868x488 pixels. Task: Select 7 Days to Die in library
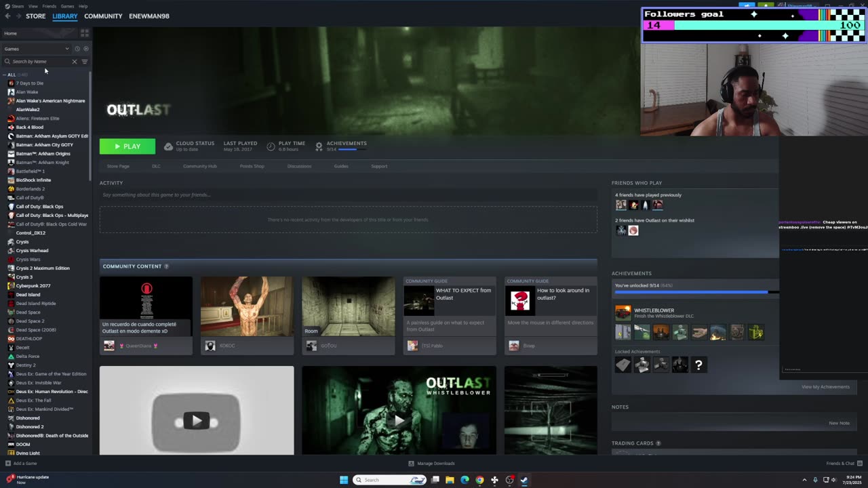click(x=30, y=83)
